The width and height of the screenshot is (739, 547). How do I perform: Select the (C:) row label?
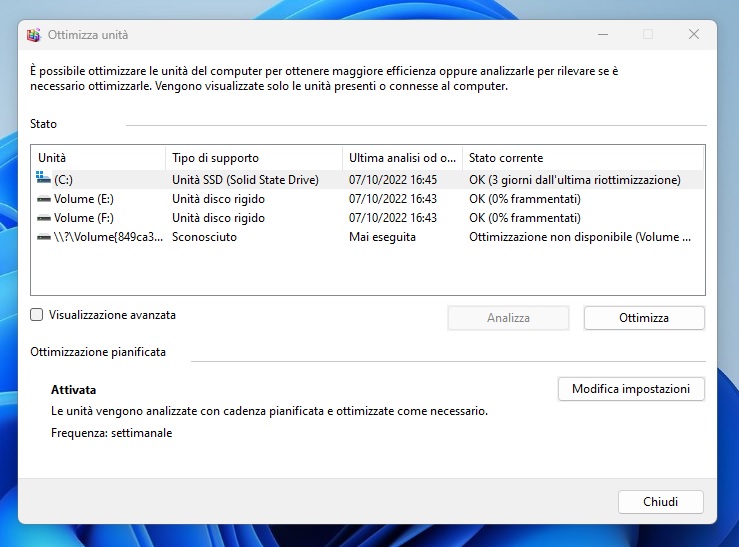(x=63, y=180)
